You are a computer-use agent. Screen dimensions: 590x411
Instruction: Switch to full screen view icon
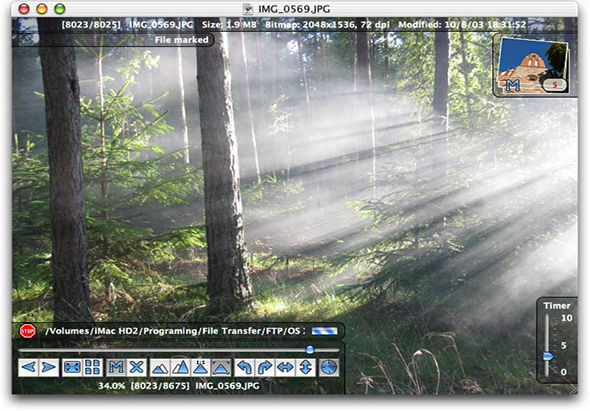72,367
